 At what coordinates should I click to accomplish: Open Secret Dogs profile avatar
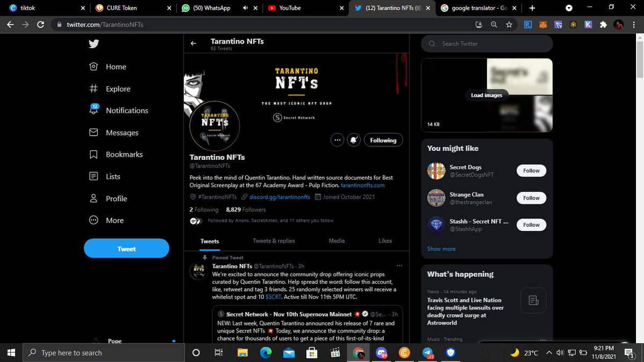click(436, 171)
